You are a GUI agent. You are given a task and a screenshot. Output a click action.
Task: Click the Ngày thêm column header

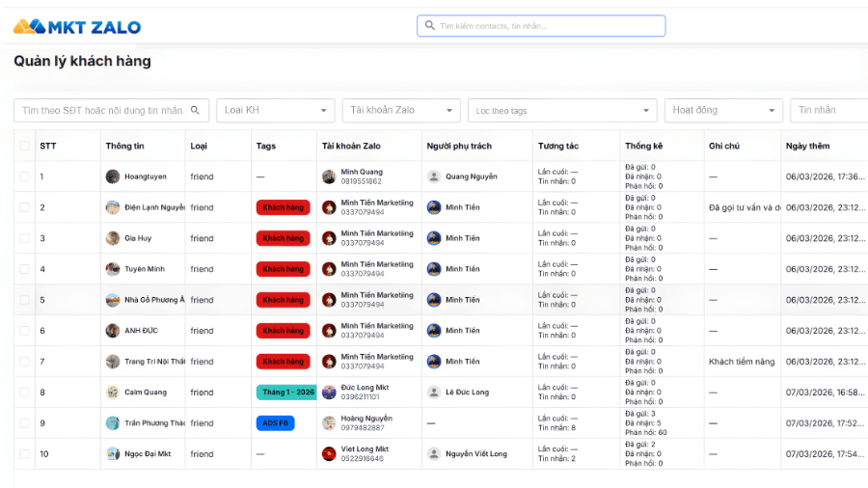tap(807, 146)
